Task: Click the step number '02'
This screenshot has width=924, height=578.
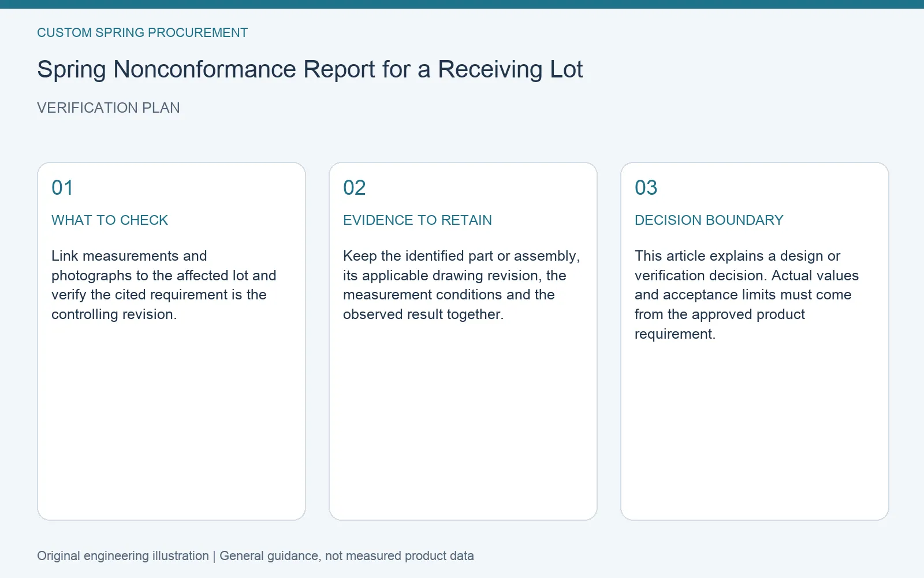Action: (354, 188)
